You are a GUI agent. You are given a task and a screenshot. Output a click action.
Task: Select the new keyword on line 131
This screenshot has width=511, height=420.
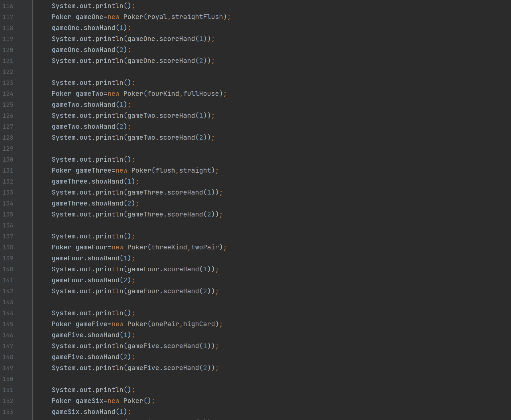tap(121, 170)
